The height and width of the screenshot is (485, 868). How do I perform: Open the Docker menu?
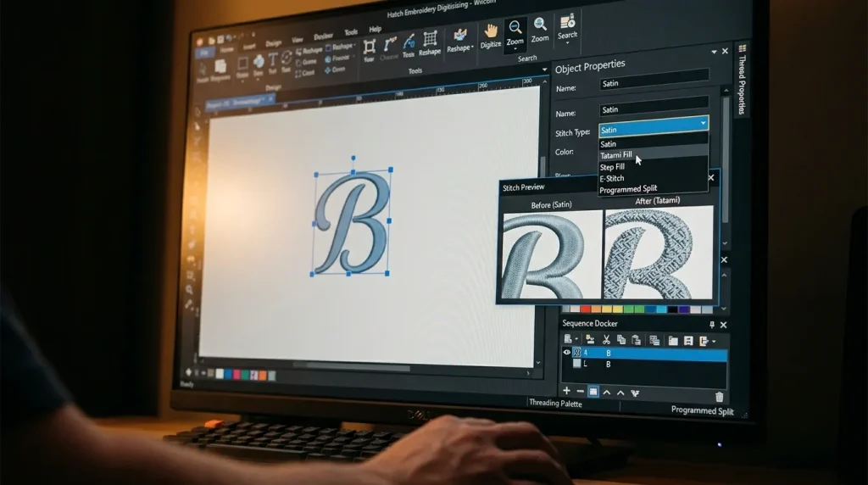324,36
